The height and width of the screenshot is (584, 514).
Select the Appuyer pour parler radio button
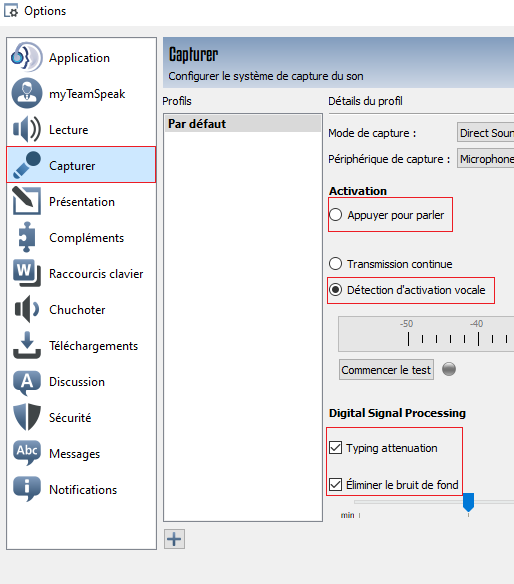336,215
